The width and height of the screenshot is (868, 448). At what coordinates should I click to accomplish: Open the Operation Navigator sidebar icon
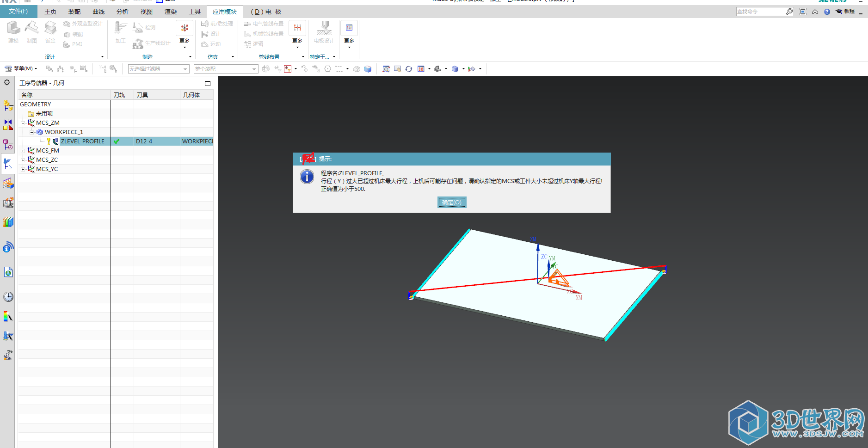8,164
